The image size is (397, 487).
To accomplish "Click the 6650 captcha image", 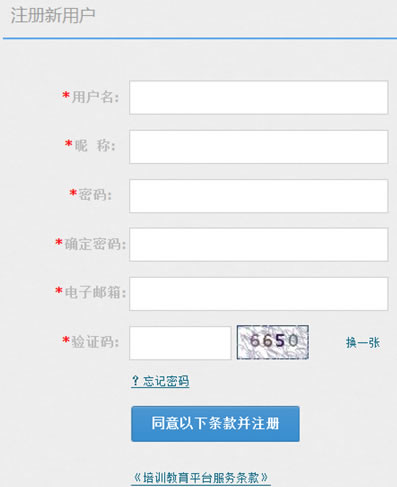I will [273, 342].
